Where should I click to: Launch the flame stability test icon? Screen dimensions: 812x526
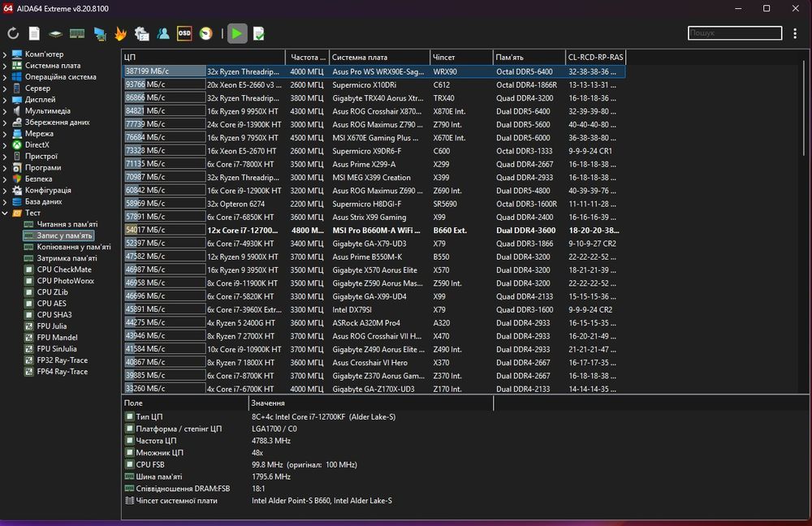tap(121, 33)
